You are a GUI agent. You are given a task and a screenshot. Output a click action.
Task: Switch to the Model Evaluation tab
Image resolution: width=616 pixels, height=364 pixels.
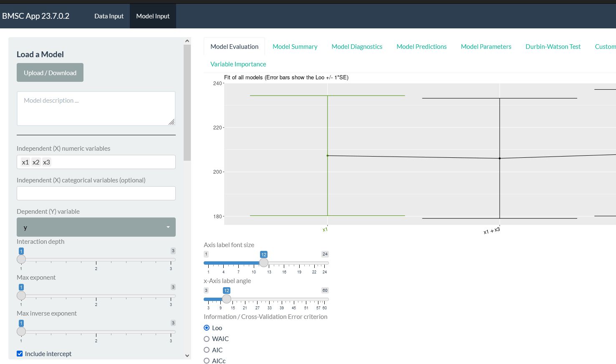pyautogui.click(x=234, y=46)
